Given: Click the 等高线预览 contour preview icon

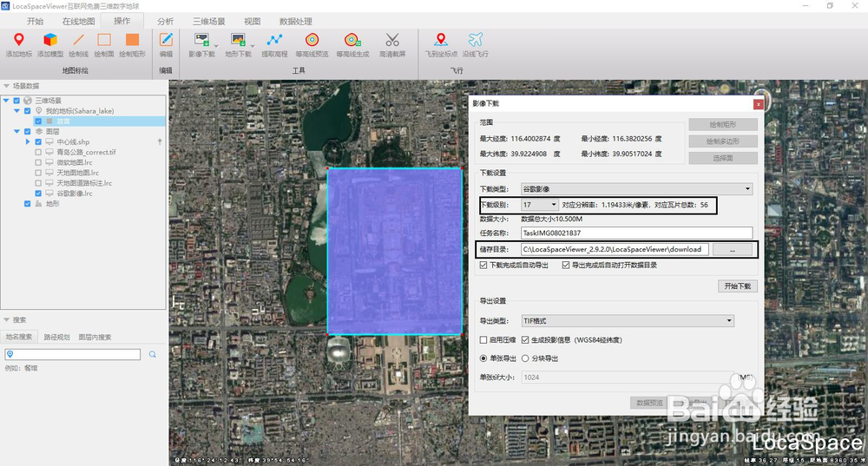Looking at the screenshot, I should click(x=312, y=41).
